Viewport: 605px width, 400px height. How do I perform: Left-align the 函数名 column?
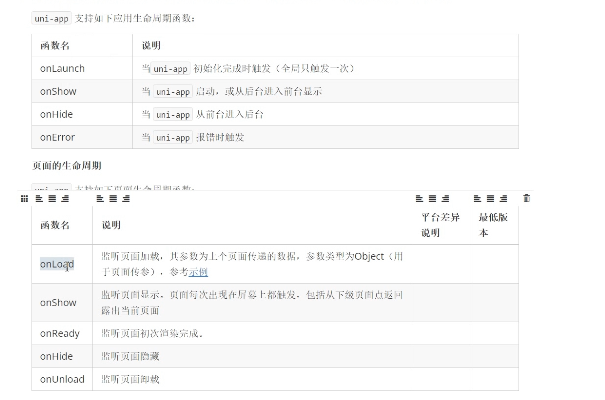39,199
